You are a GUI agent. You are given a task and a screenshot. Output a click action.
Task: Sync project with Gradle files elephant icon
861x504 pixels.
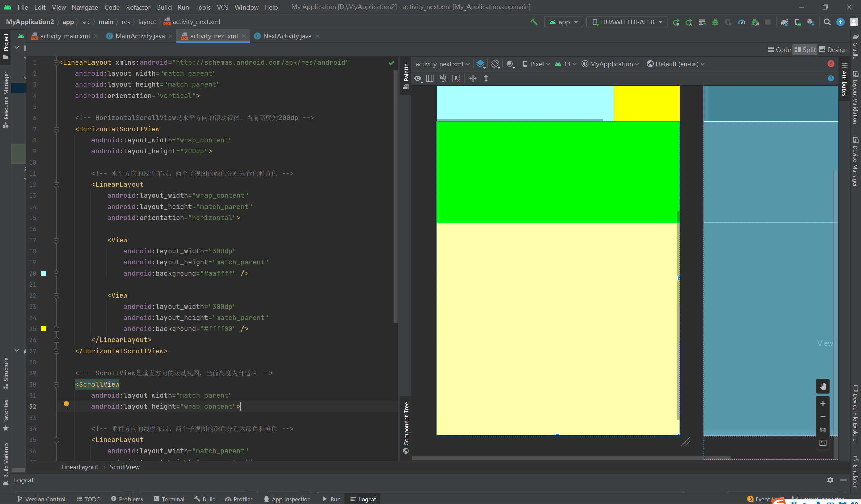point(784,22)
